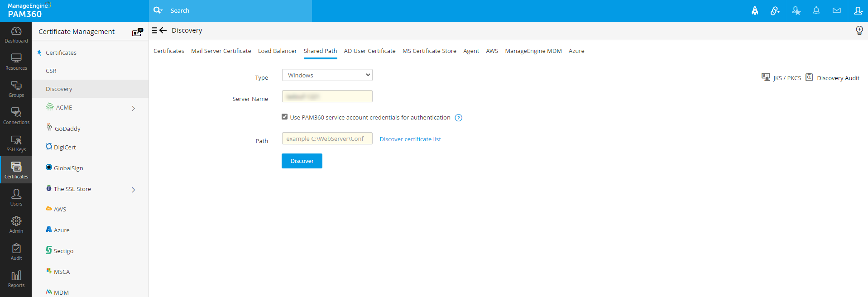Switch to AD User Certificate tab
The width and height of the screenshot is (868, 297).
[x=369, y=51]
